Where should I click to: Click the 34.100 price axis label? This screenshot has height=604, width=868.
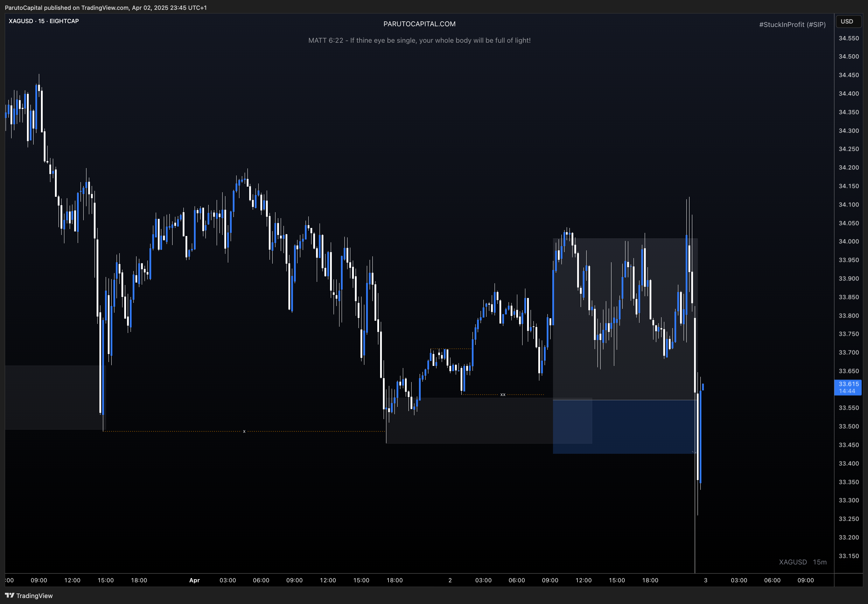tap(849, 204)
